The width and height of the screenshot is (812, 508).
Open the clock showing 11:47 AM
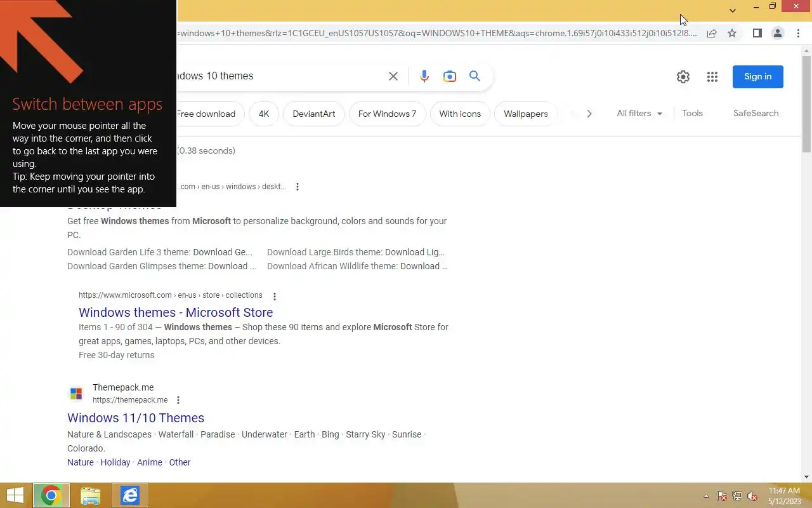(784, 496)
